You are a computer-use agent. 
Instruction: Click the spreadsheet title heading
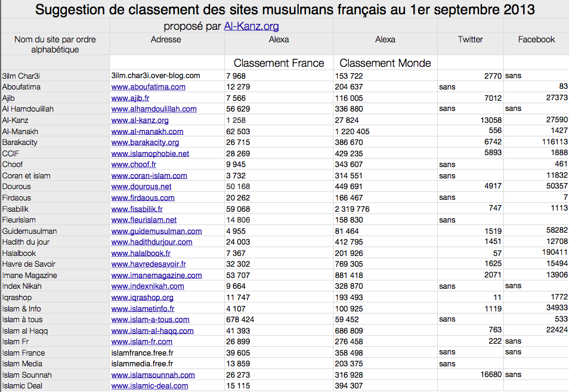[285, 10]
